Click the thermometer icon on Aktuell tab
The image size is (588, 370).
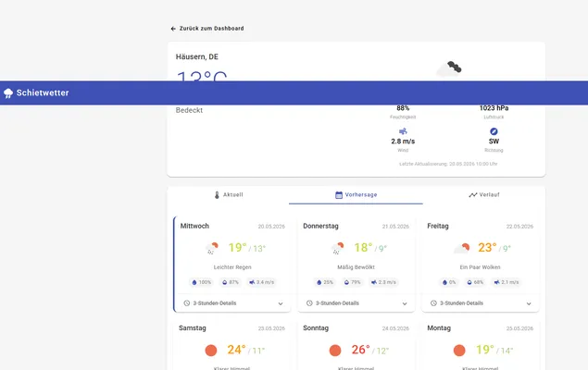click(x=217, y=195)
